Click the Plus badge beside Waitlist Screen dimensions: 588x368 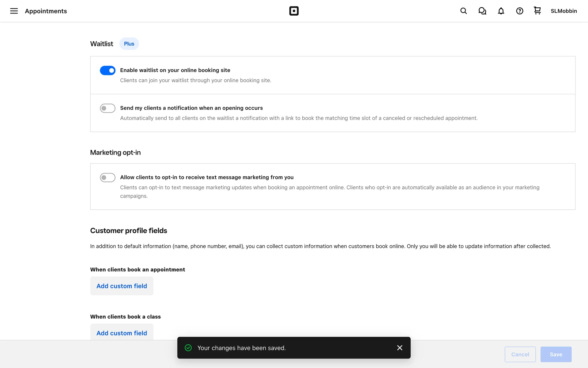pyautogui.click(x=129, y=44)
